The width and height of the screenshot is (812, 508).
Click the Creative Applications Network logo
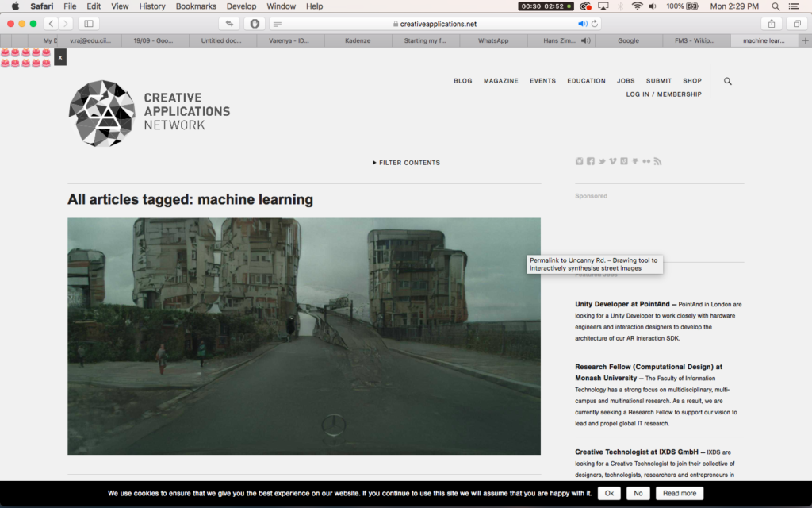(101, 114)
